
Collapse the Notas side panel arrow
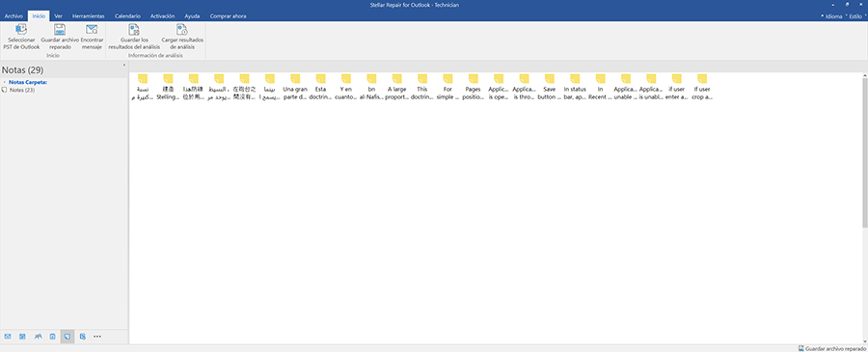pyautogui.click(x=124, y=66)
